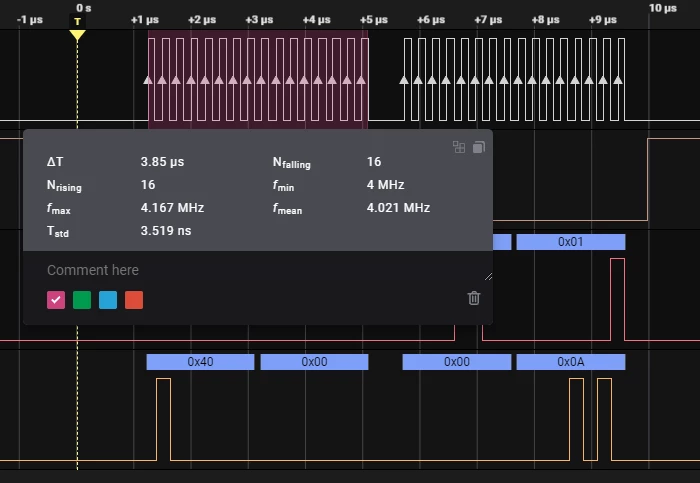Select the pink color swatch
The height and width of the screenshot is (483, 700).
click(56, 300)
